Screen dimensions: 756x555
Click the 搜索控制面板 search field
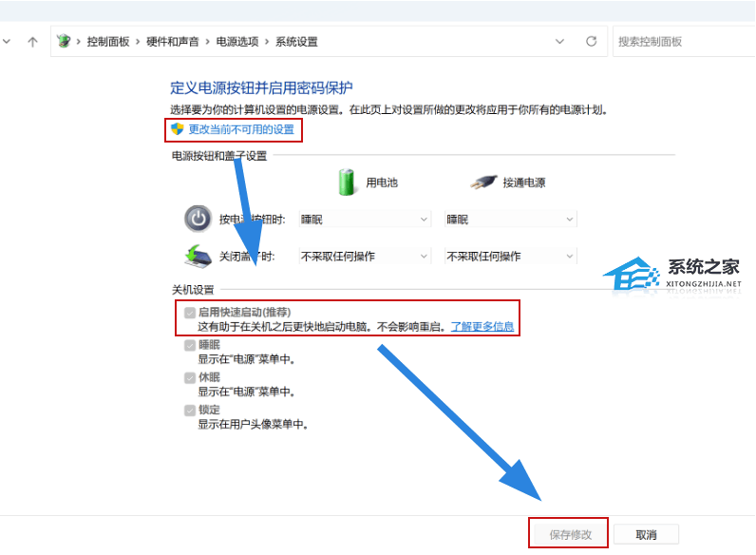coord(684,42)
